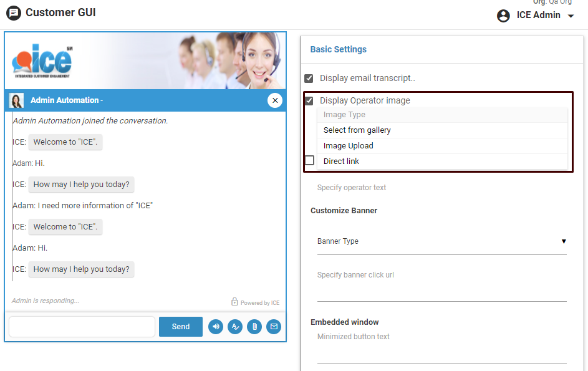
Task: Select the Direct link option
Action: click(x=341, y=161)
